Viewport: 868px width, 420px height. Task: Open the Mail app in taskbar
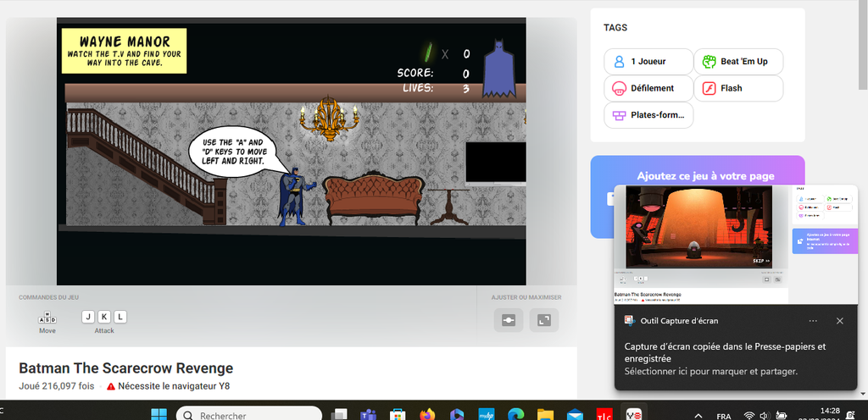(x=575, y=415)
